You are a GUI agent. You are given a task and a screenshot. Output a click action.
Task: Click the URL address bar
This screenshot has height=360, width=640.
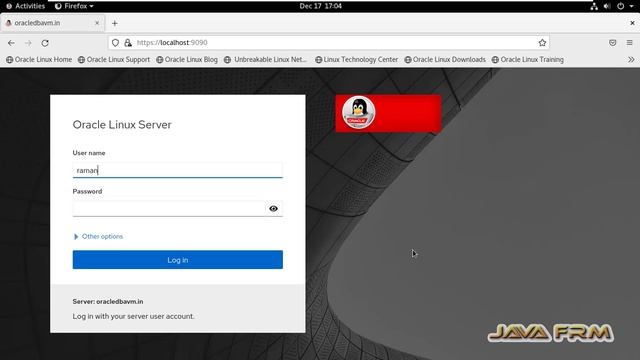(329, 42)
